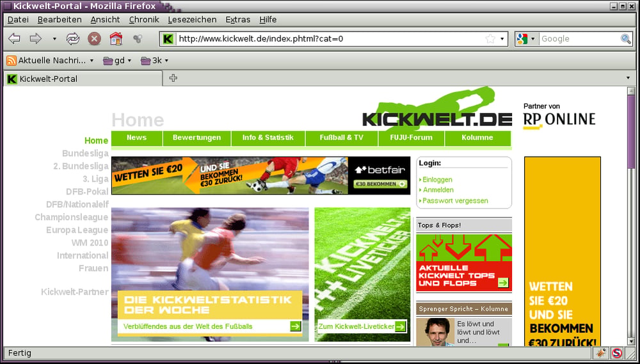Open the Frauen sidebar link
Image resolution: width=640 pixels, height=364 pixels.
coord(93,269)
